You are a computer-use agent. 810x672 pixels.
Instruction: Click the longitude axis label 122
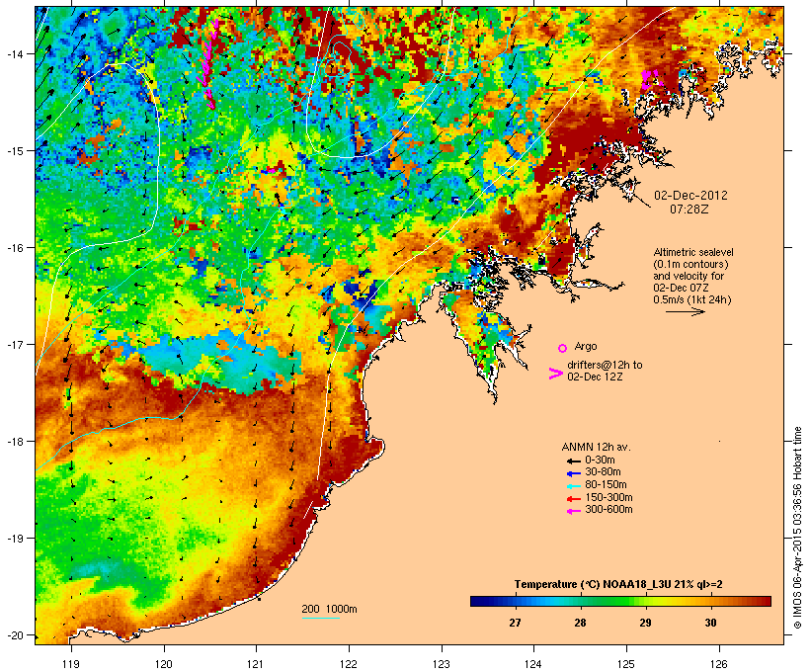pyautogui.click(x=349, y=664)
